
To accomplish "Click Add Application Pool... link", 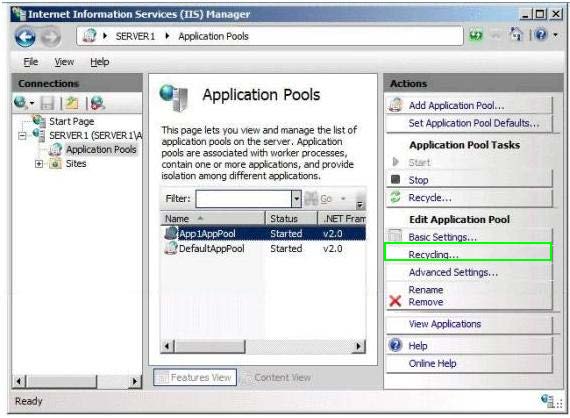I will pos(456,106).
